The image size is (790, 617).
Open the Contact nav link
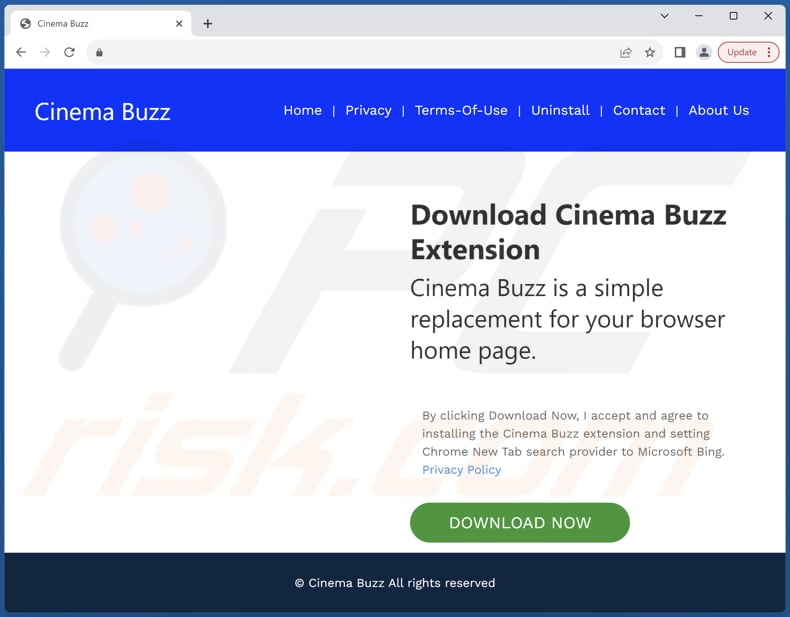(x=639, y=110)
